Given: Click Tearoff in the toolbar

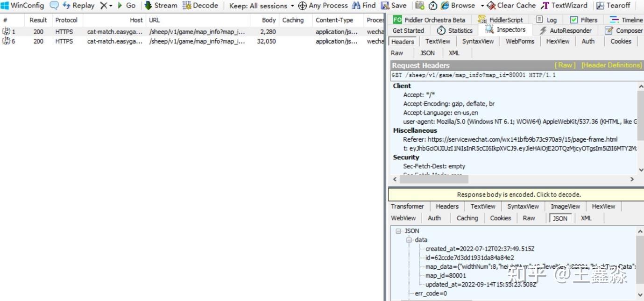Looking at the screenshot, I should pos(613,6).
